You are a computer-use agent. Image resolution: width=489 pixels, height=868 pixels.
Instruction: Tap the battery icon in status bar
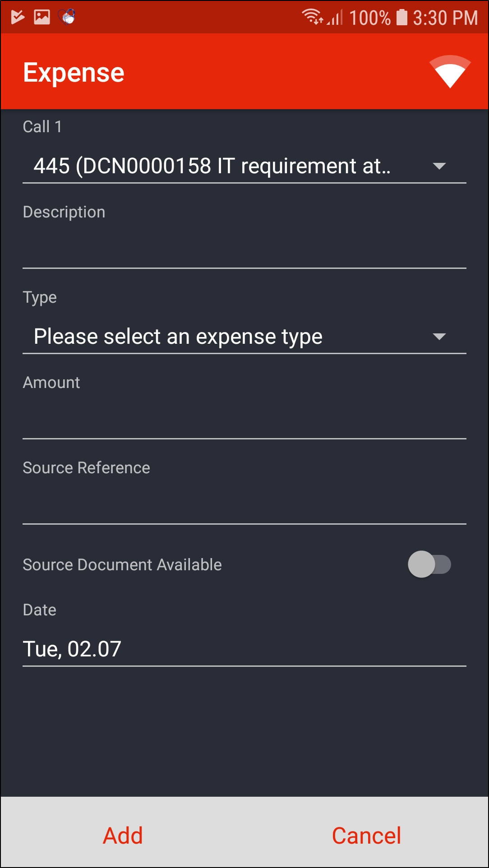pyautogui.click(x=401, y=17)
